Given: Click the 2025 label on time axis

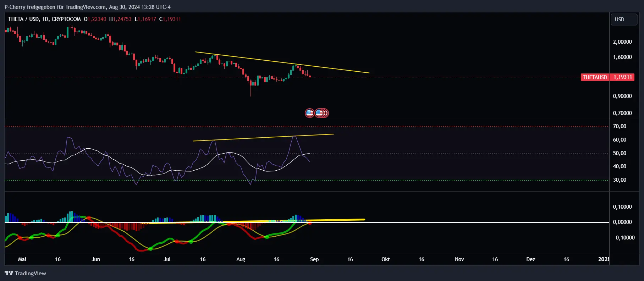Looking at the screenshot, I should point(604,259).
